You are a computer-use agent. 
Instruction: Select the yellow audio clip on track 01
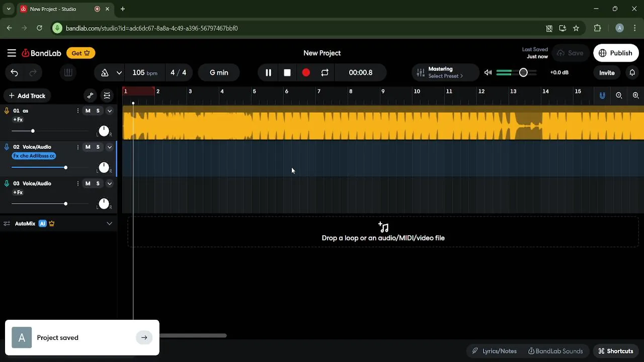coord(383,124)
